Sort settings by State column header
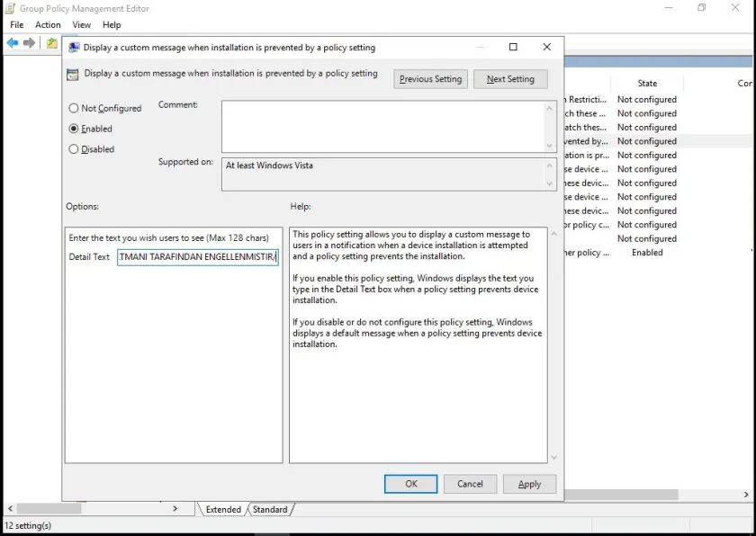 [647, 84]
